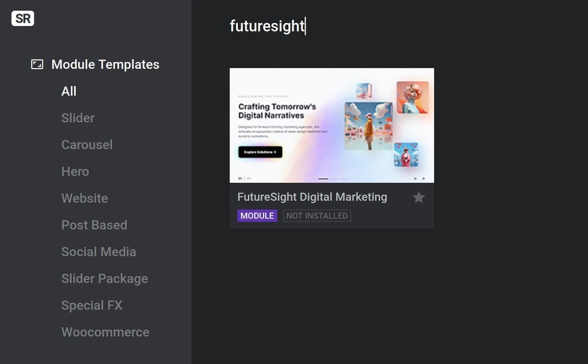Open the Module Templates heading
The width and height of the screenshot is (588, 364).
click(105, 64)
